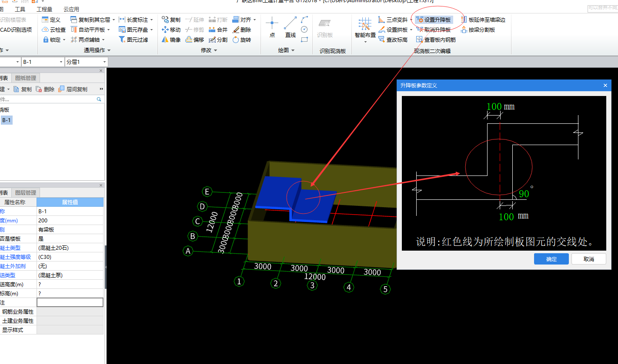Run 云检查 cloud check

tap(54, 30)
